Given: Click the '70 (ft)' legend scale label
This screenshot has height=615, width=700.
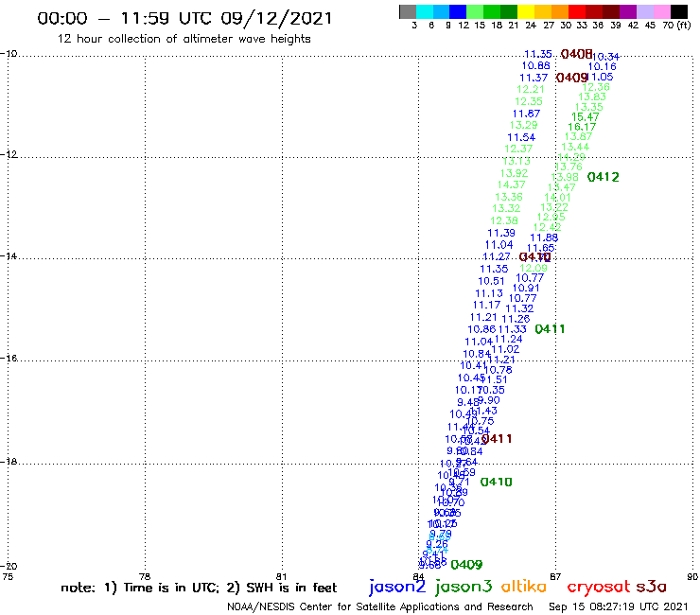Looking at the screenshot, I should coord(676,25).
